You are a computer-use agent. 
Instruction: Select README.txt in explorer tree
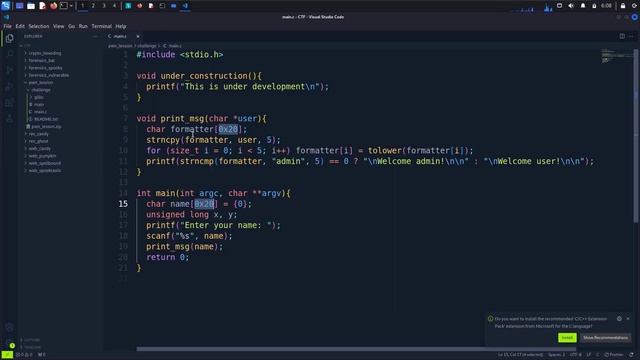(x=46, y=119)
